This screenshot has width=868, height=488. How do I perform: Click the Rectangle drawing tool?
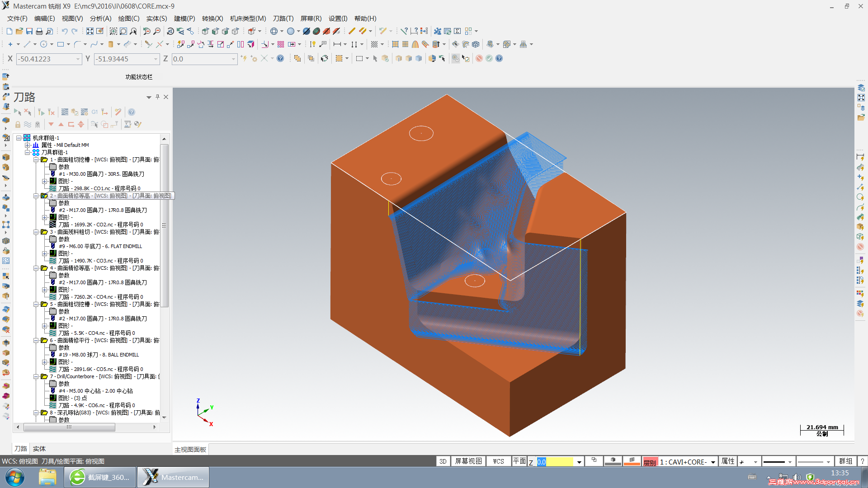[60, 44]
